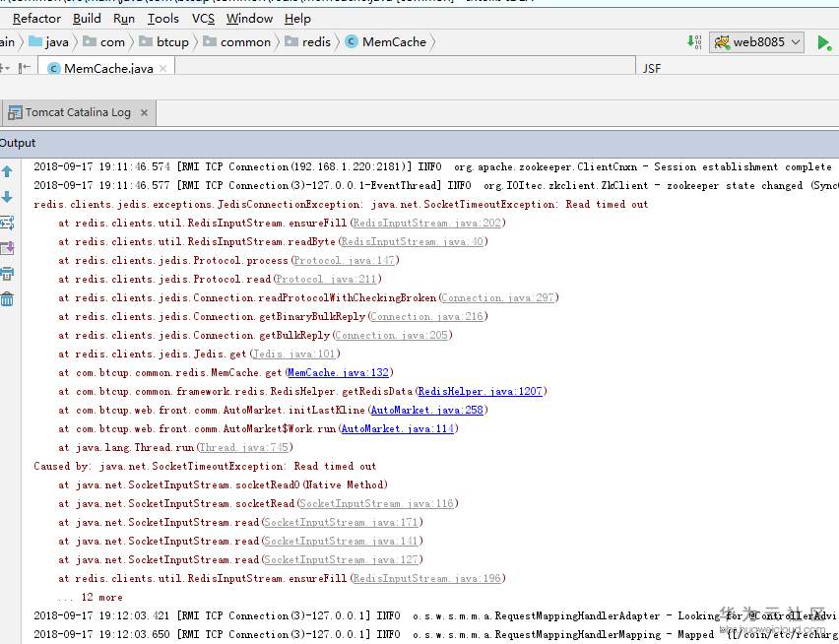This screenshot has width=839, height=644.
Task: Open the JSF tool window tab
Action: point(651,69)
